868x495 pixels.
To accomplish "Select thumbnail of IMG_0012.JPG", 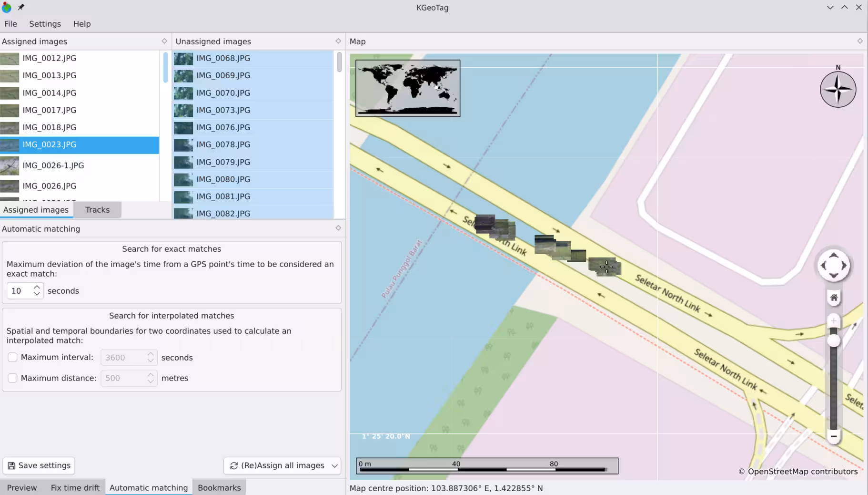I will tap(10, 58).
